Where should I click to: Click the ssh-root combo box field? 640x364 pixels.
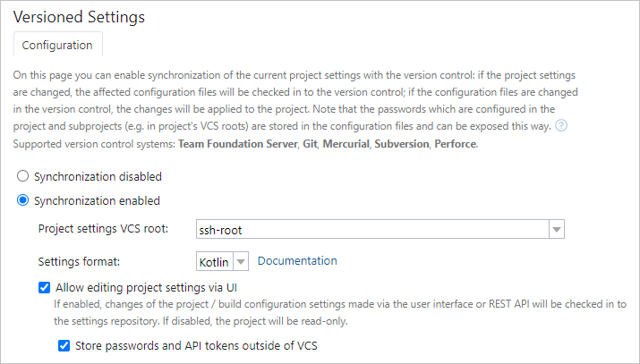tap(371, 230)
